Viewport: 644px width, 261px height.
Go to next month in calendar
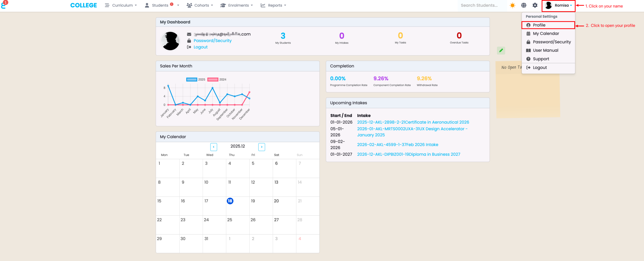tap(261, 147)
